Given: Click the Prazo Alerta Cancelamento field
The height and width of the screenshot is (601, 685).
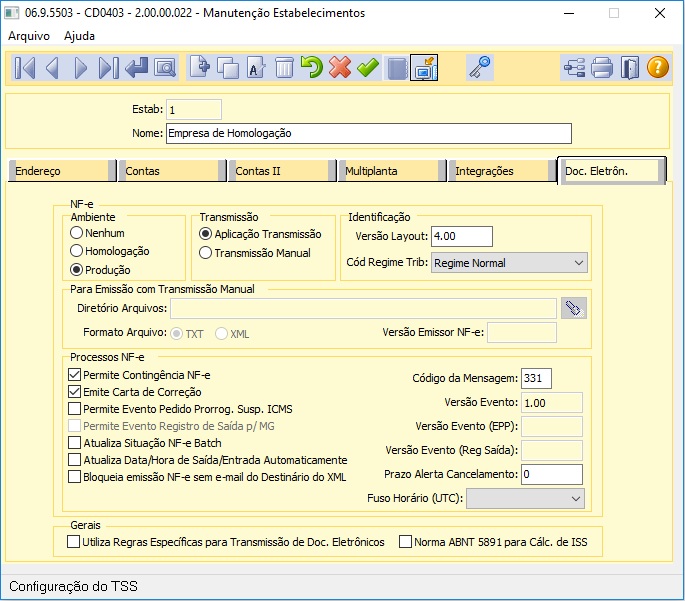Looking at the screenshot, I should [x=552, y=474].
